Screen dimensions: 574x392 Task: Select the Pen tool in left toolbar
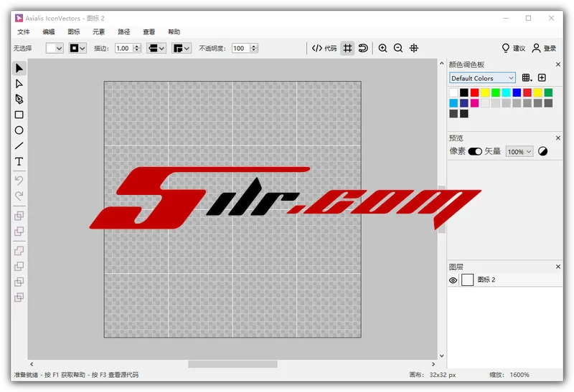point(19,99)
